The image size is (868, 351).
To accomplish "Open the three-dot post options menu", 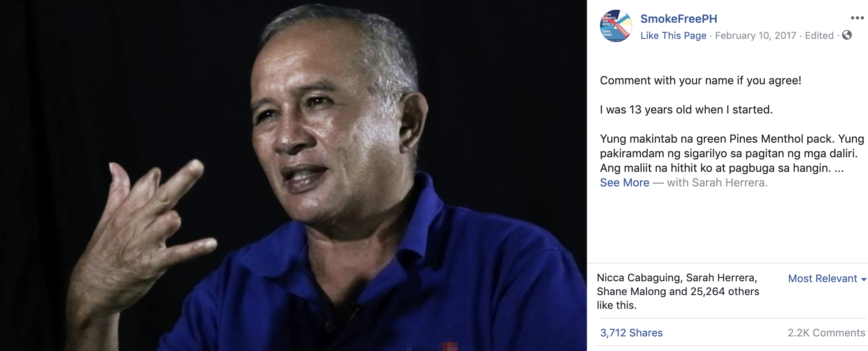I will tap(857, 18).
